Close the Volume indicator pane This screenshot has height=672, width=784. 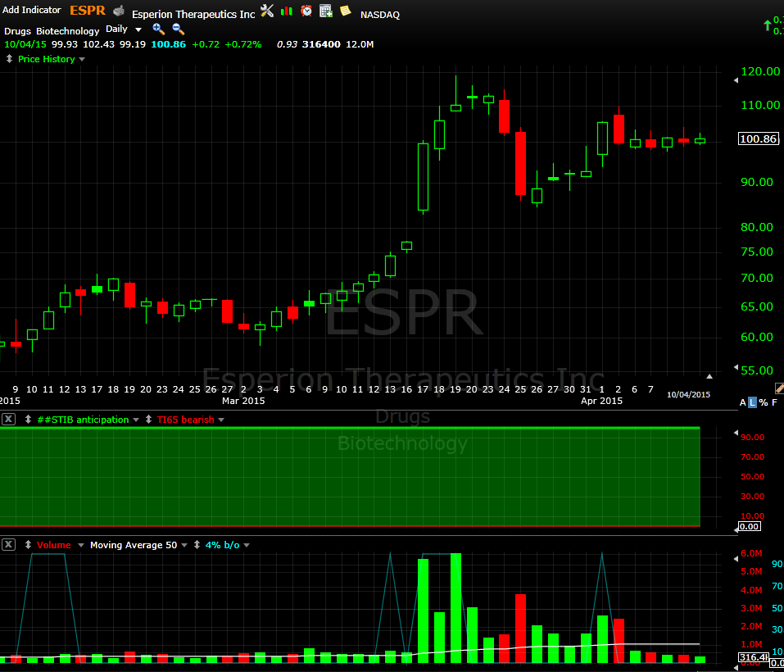tap(8, 545)
